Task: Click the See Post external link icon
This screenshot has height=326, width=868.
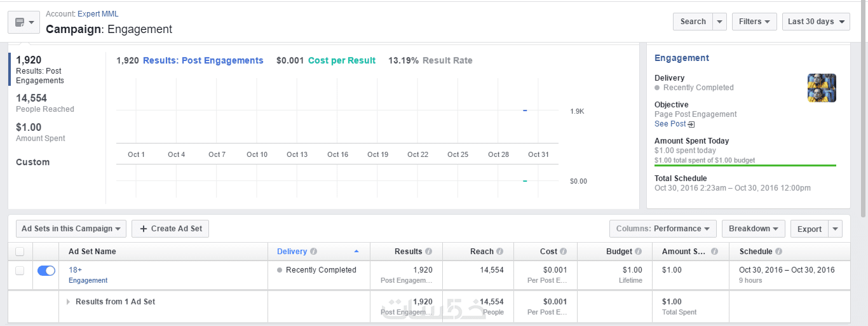Action: (691, 125)
